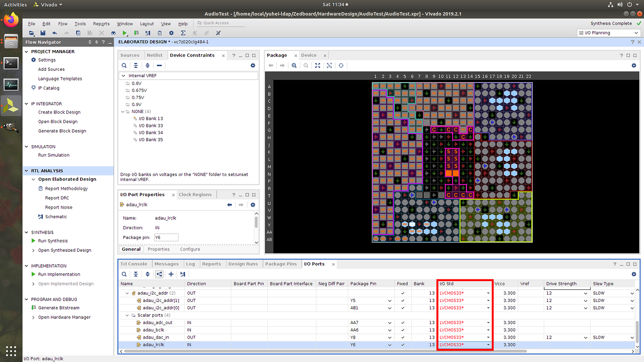Show Applications grid in the dock
Image resolution: width=644 pixels, height=362 pixels.
11,350
